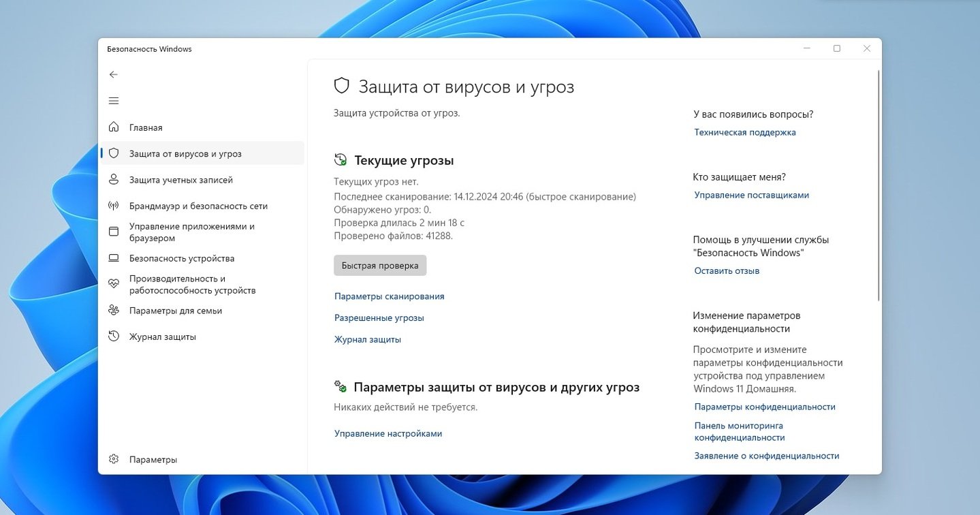Viewport: 980px width, 515px height.
Task: Open Заявление о конфиденциальности link
Action: (x=767, y=456)
